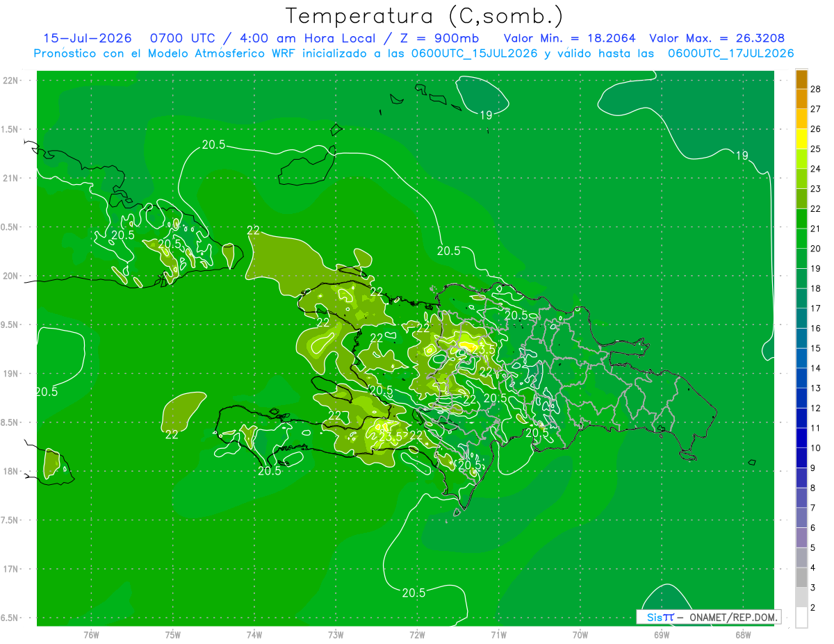Click the "72W" longitude axis label
This screenshot has width=834, height=644.
click(x=417, y=634)
